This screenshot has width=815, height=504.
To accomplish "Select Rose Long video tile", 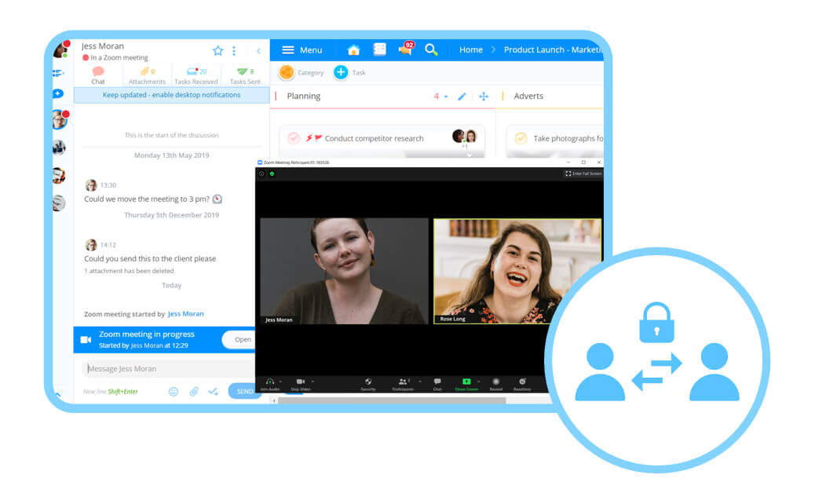I will click(x=517, y=271).
